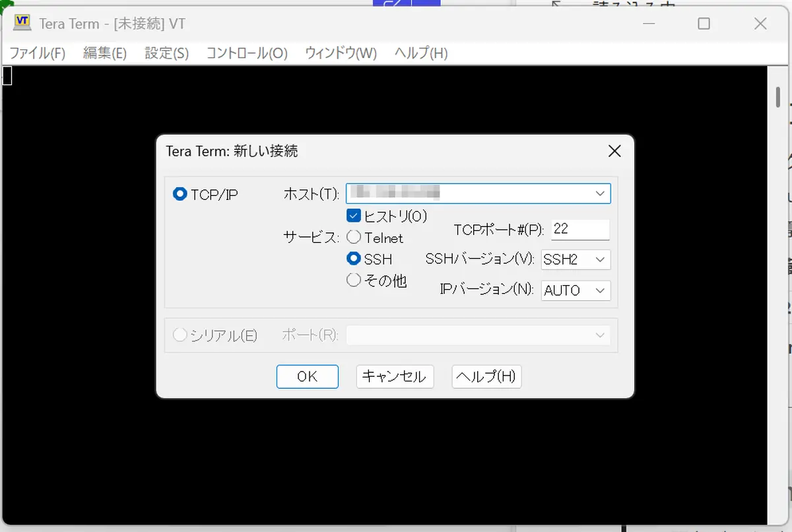The image size is (792, 532).
Task: Open the IPバージョン(N) AUTO dropdown
Action: (x=576, y=290)
